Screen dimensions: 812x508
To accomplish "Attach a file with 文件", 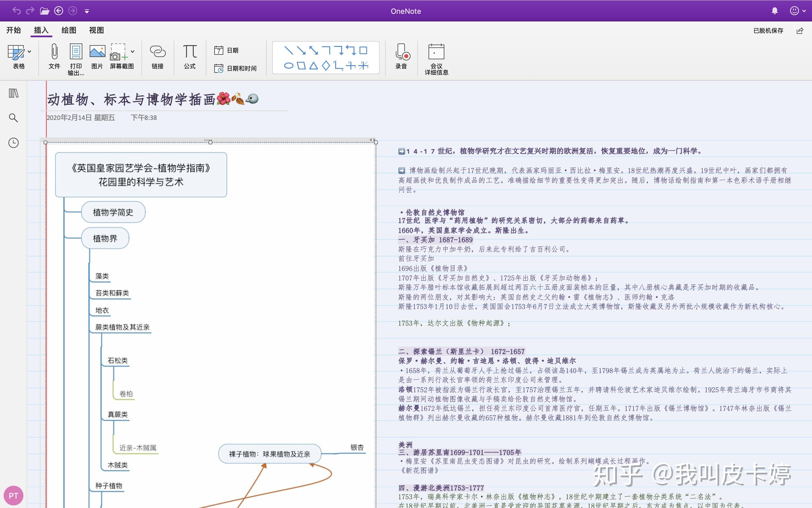I will [x=54, y=57].
